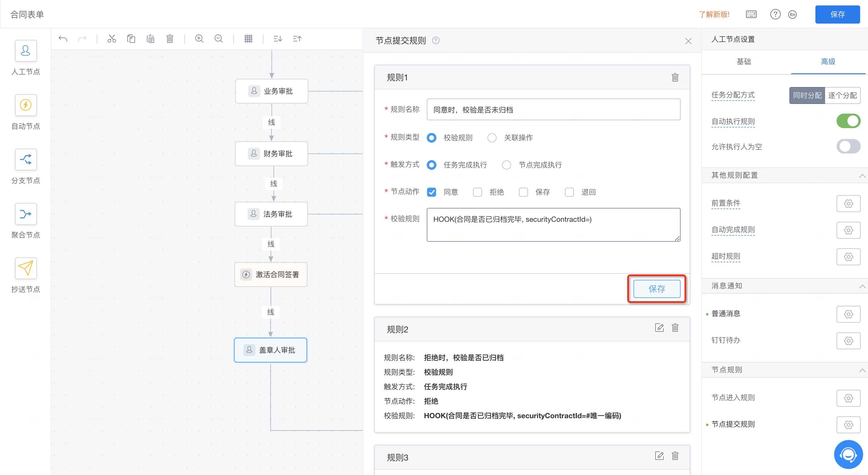The image size is (868, 475).
Task: Switch to the 基础 tab
Action: (x=744, y=62)
